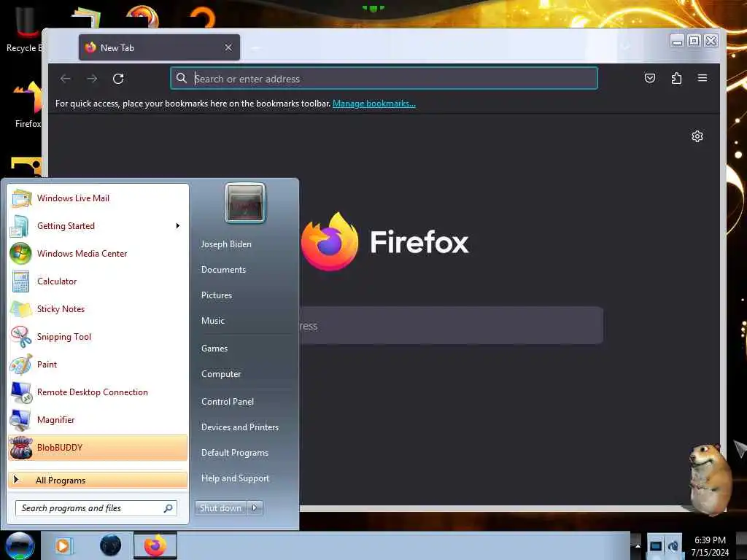Launch Magnifier icon in Start menu
747x560 pixels.
coord(20,419)
